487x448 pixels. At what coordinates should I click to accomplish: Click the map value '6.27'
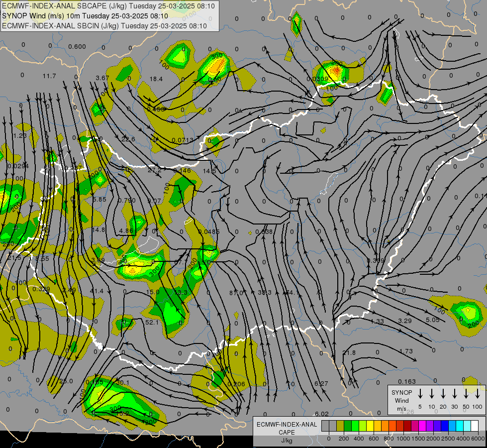pos(321,384)
